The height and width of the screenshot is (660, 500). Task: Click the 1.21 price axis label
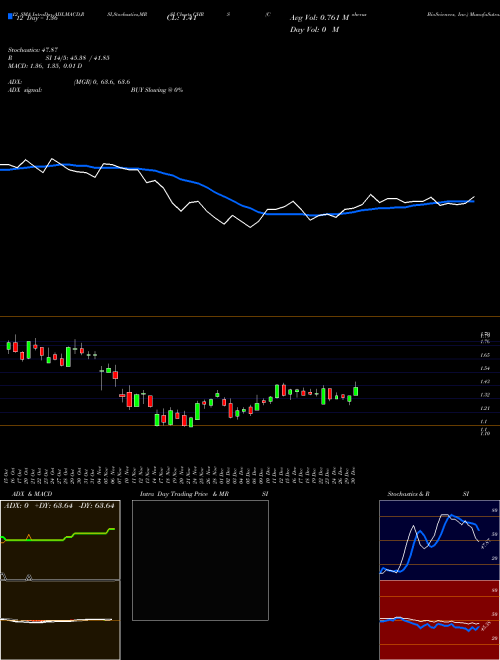485,408
